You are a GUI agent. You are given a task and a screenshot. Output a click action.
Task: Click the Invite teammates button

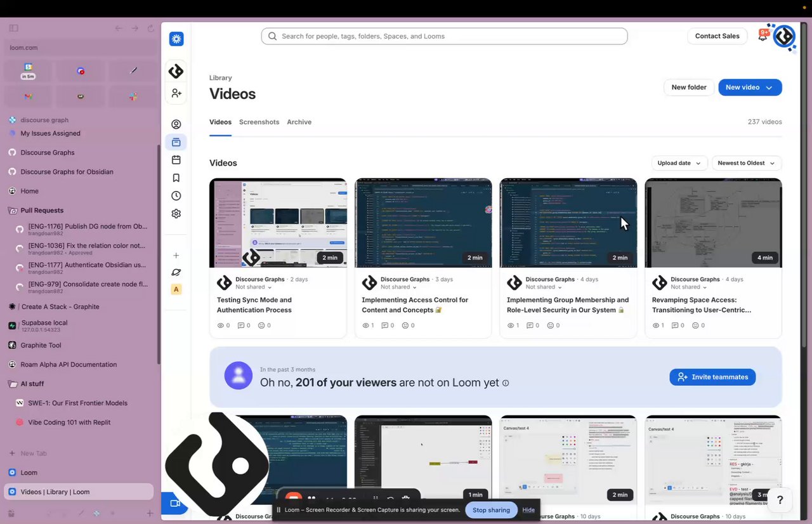coord(712,377)
